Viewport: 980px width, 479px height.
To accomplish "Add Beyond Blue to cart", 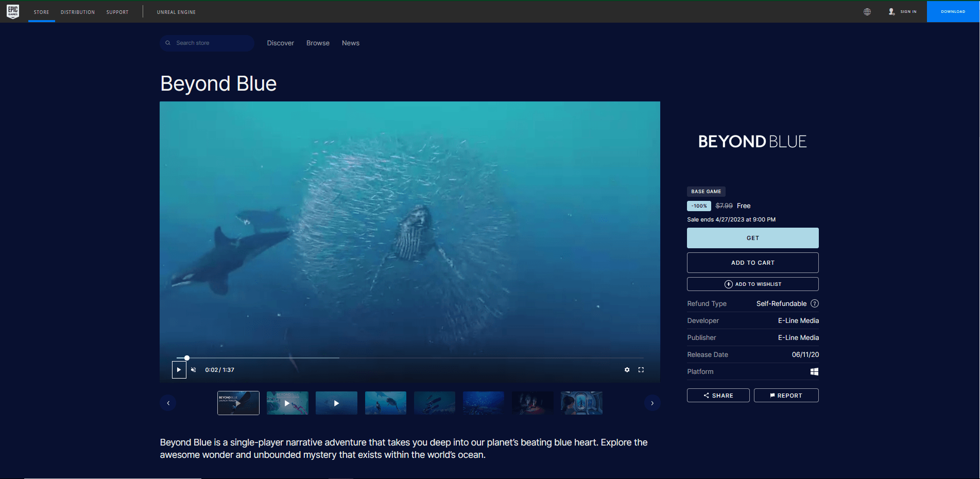I will click(x=753, y=263).
